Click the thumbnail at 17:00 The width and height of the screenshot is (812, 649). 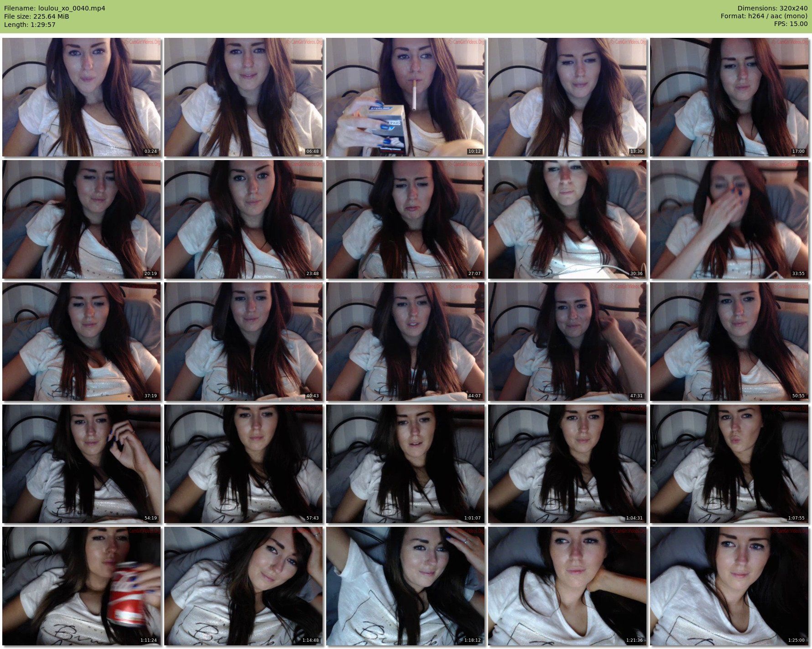[729, 97]
